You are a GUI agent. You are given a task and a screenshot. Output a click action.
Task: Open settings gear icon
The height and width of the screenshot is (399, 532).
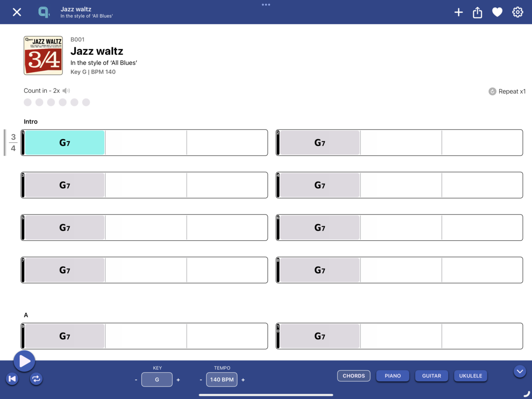[518, 12]
